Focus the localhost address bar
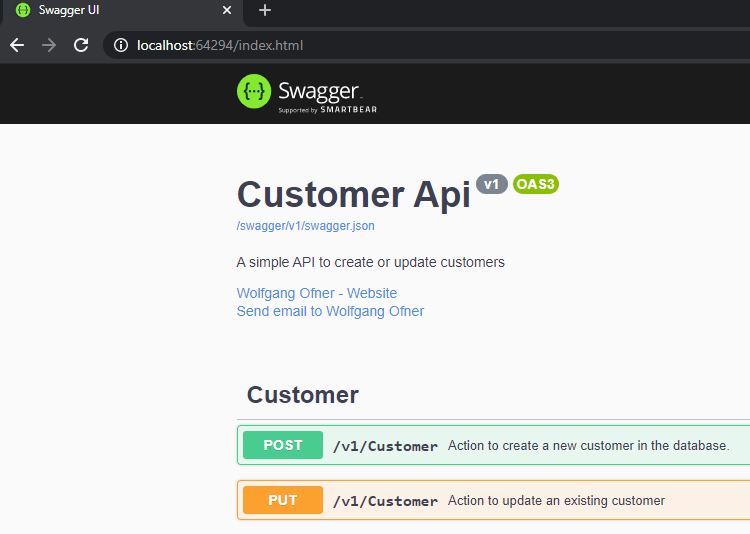Image resolution: width=750 pixels, height=534 pixels. click(426, 45)
